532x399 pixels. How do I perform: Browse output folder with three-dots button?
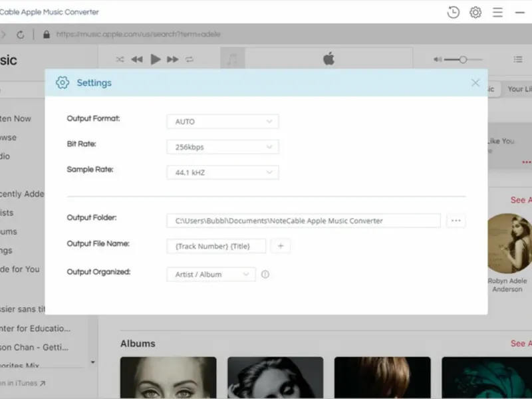click(456, 221)
